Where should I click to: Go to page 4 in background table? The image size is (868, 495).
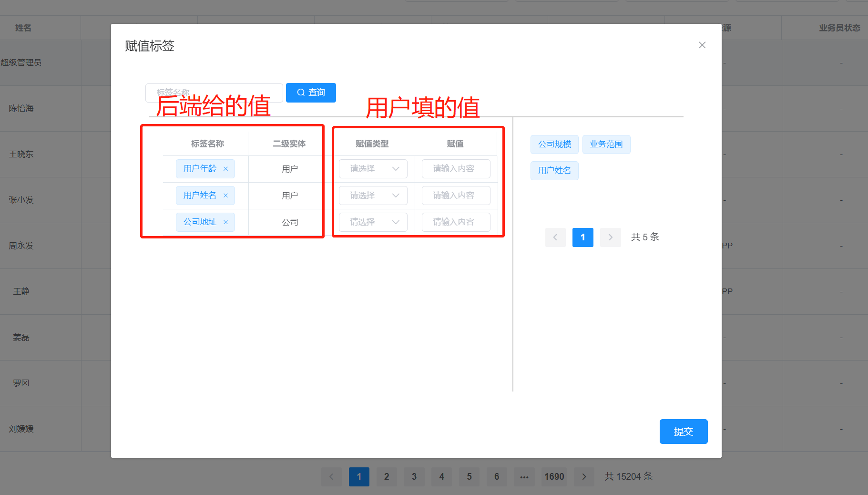442,477
